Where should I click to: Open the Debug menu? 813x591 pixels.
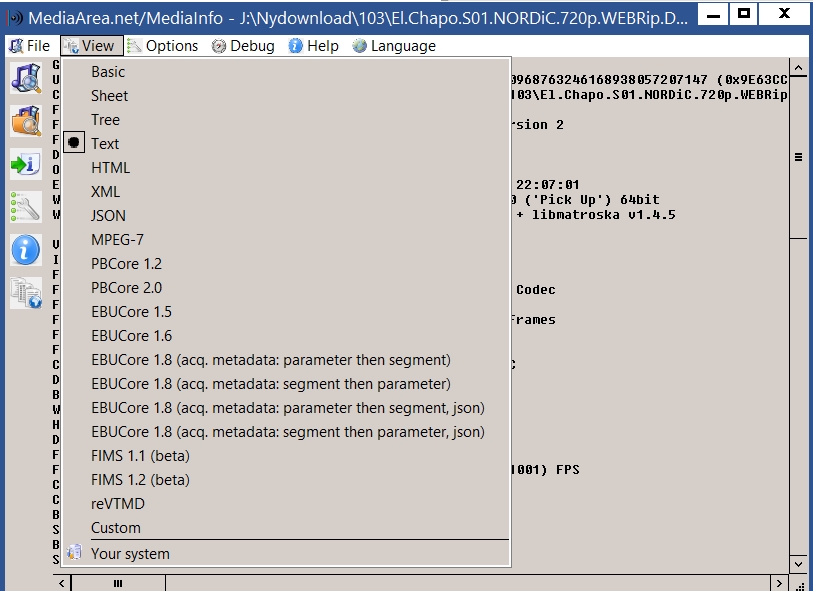click(x=243, y=46)
